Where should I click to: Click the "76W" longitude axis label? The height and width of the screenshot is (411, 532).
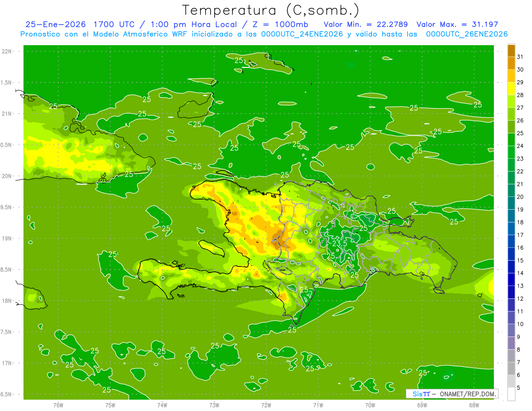[58, 405]
